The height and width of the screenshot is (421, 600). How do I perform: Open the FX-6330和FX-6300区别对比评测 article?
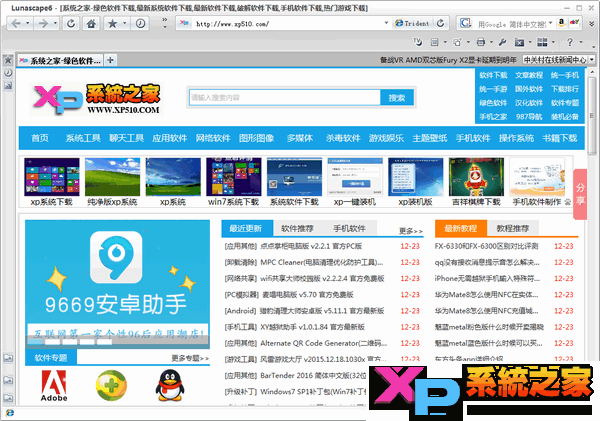point(486,246)
